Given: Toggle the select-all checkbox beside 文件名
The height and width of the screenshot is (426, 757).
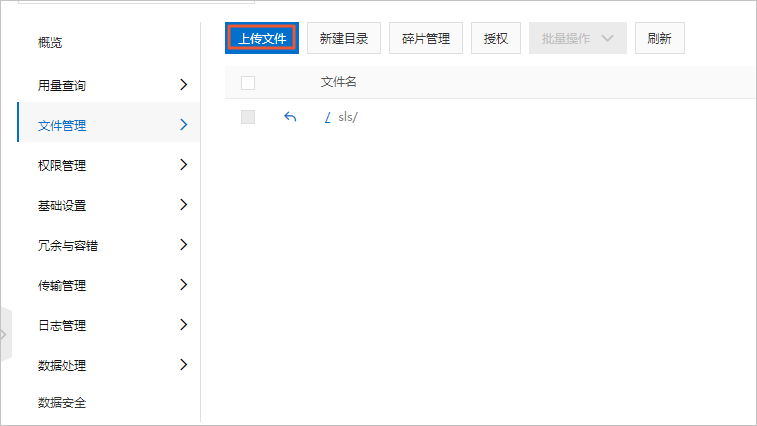Looking at the screenshot, I should 248,83.
